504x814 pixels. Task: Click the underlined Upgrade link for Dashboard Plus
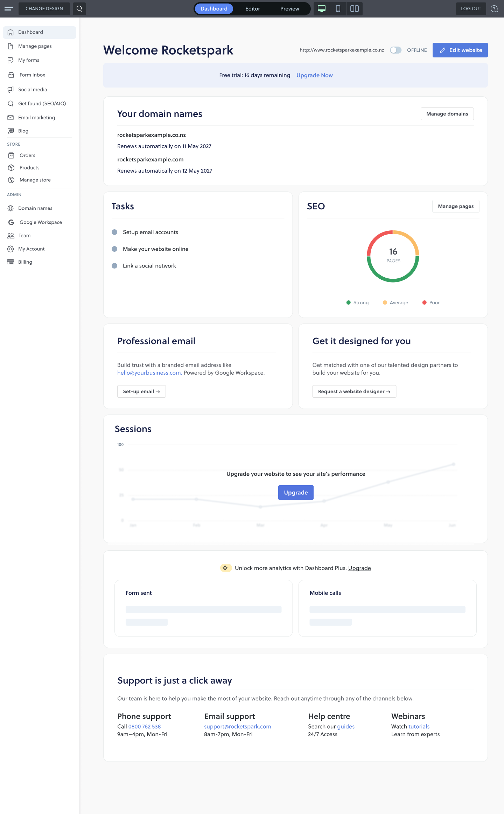click(359, 568)
